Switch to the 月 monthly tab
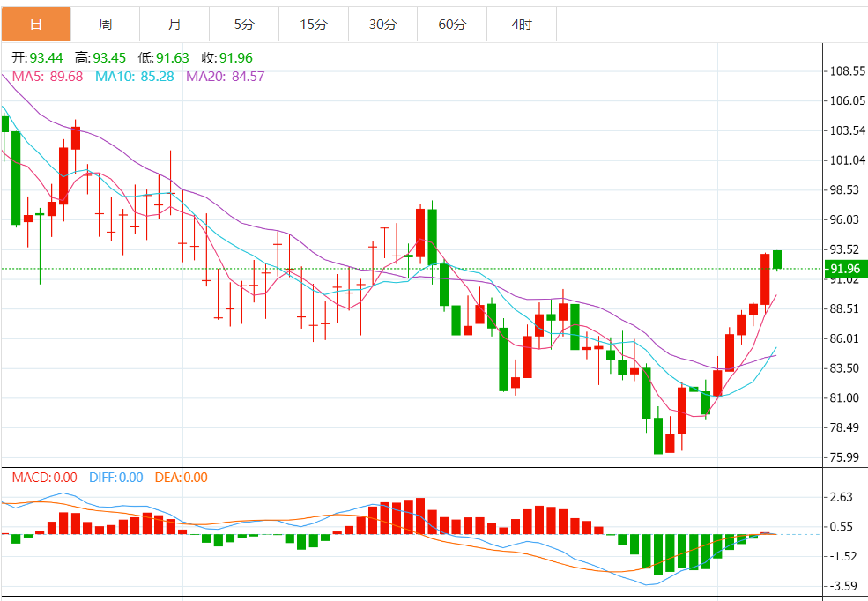 174,25
